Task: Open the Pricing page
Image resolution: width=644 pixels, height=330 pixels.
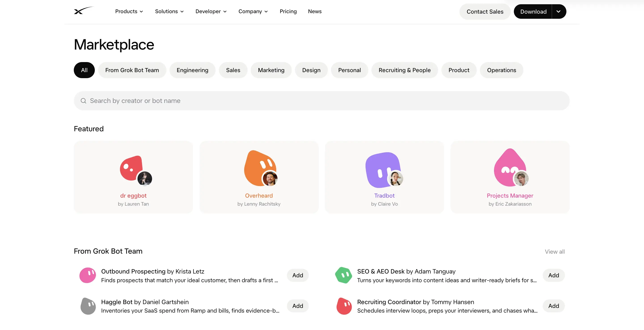Action: (288, 11)
